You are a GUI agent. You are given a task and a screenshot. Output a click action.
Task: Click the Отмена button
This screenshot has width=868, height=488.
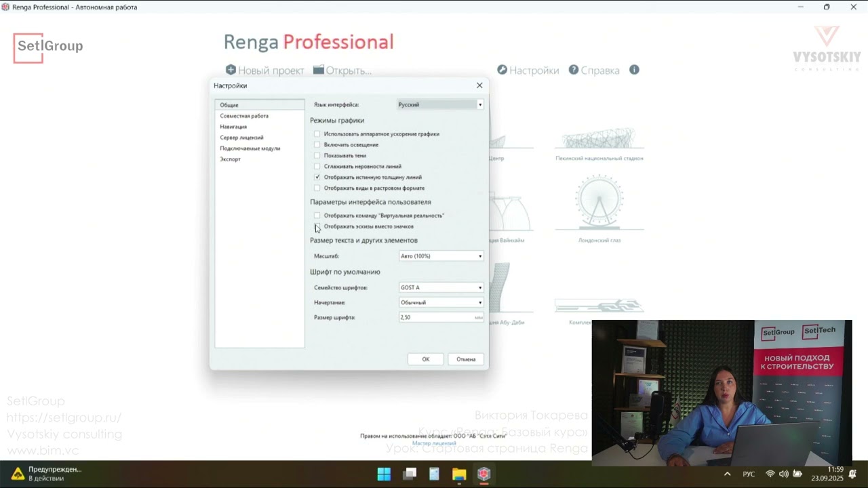coord(466,359)
